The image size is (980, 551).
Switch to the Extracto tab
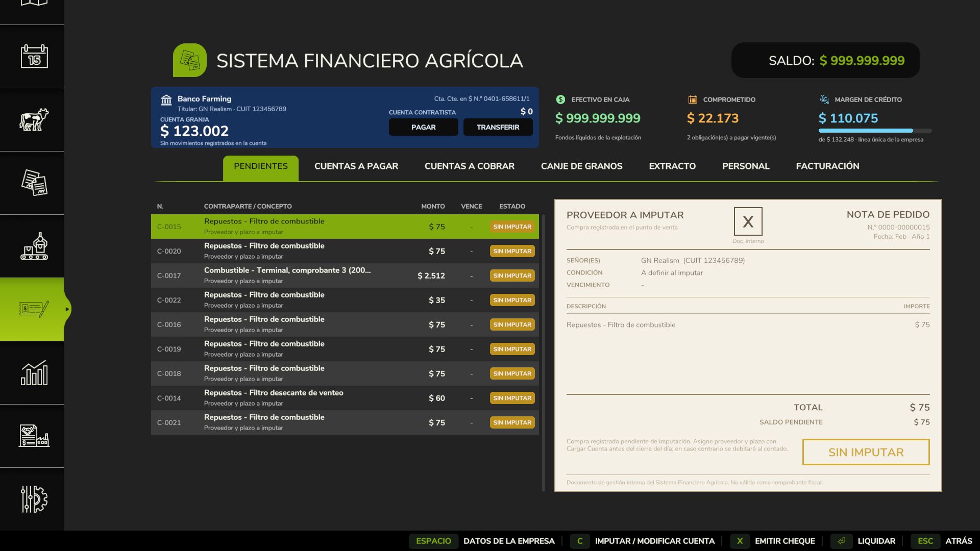[x=672, y=166]
